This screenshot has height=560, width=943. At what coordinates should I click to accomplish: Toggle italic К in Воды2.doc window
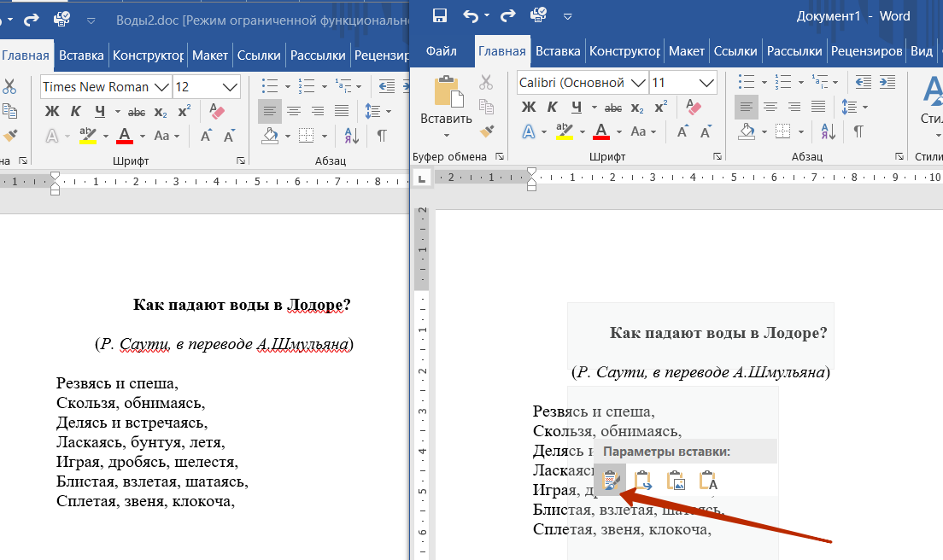76,111
